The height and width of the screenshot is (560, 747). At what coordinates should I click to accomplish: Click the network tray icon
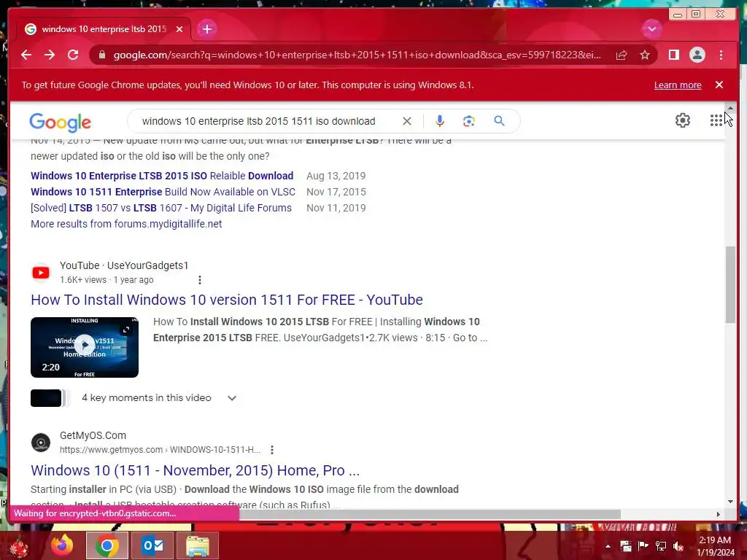[x=661, y=546]
